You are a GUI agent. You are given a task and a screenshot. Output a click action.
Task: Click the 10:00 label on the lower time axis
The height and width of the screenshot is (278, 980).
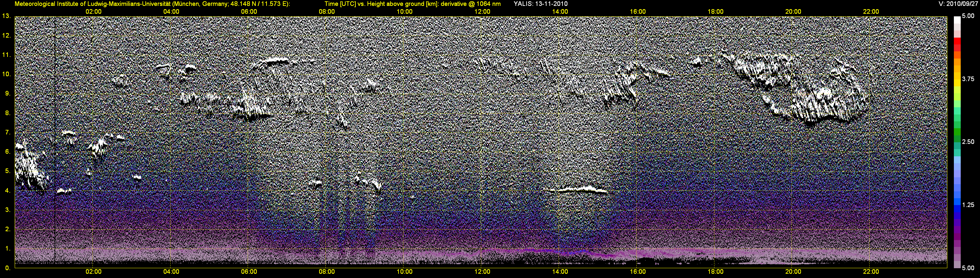[404, 272]
